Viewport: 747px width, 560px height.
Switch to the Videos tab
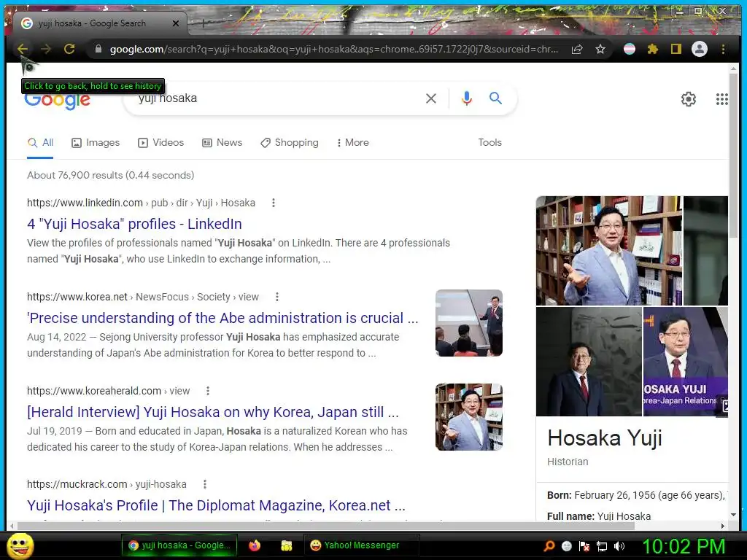click(x=160, y=142)
